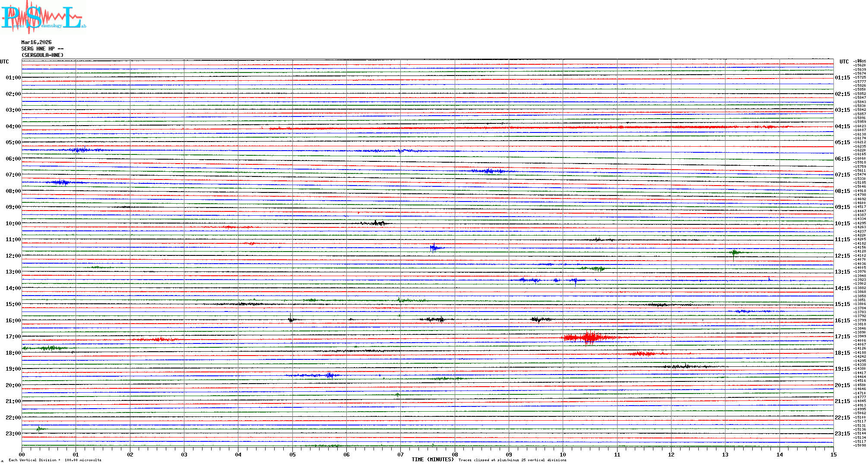Image resolution: width=868 pixels, height=466 pixels.
Task: Click the 01:00 hour label on left axis
Action: [13, 78]
